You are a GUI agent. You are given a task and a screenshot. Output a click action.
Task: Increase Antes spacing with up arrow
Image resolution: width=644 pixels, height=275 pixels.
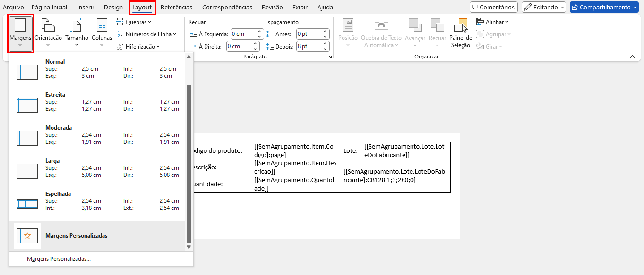coord(325,32)
